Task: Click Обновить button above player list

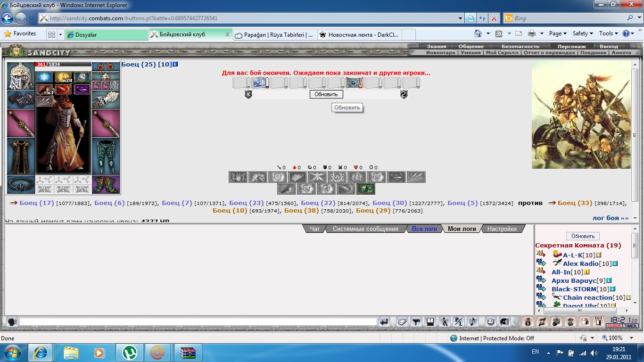Action: (x=583, y=236)
